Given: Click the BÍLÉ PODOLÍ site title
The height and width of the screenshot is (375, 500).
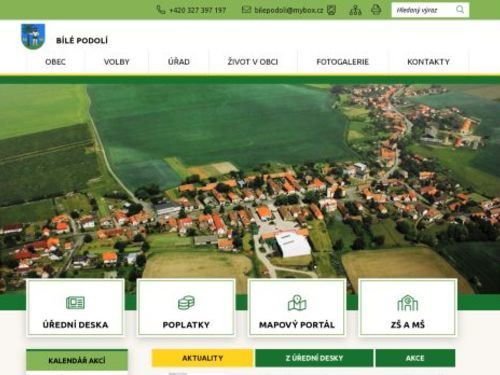Looking at the screenshot, I should [82, 41].
